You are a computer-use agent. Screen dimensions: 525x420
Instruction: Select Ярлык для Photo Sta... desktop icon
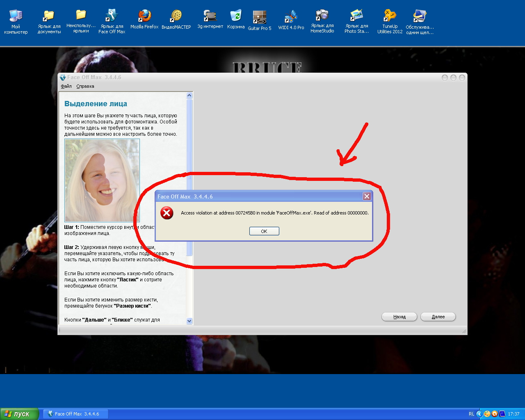pyautogui.click(x=356, y=21)
